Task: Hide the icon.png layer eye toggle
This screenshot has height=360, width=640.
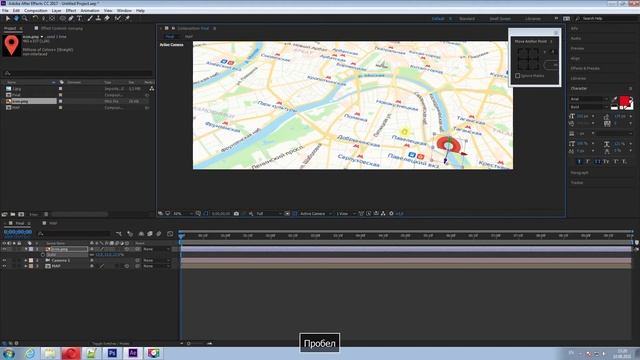Action: pyautogui.click(x=4, y=249)
